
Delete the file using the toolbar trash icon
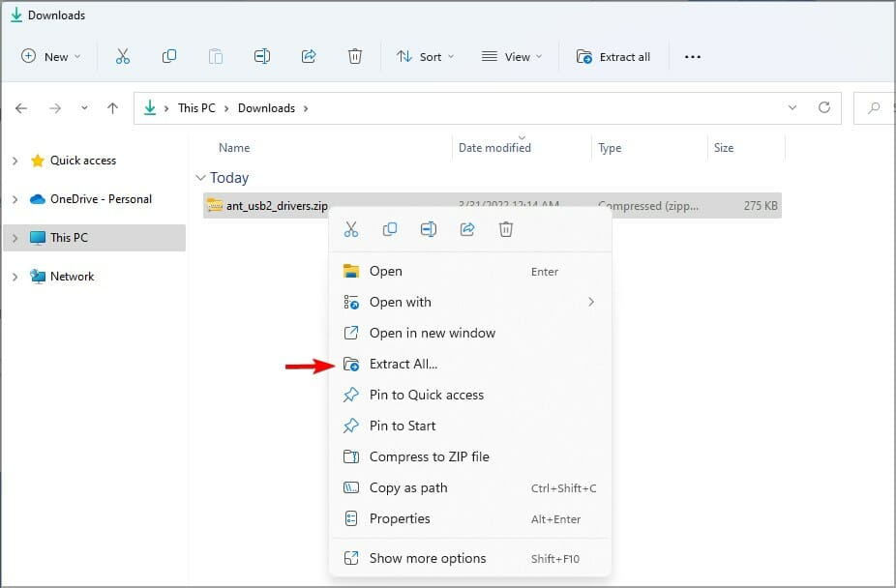[355, 56]
